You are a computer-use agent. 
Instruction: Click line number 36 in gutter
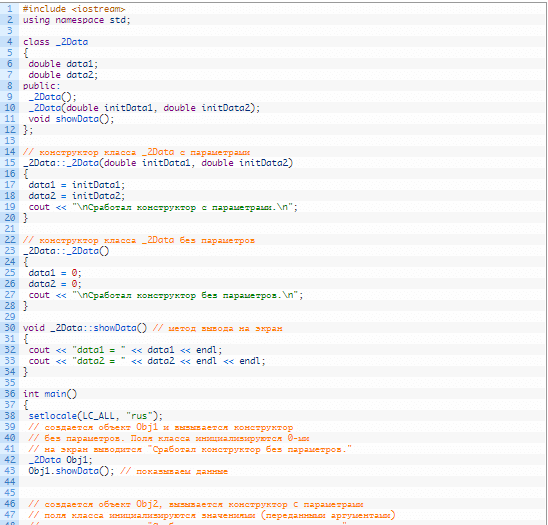[10, 394]
